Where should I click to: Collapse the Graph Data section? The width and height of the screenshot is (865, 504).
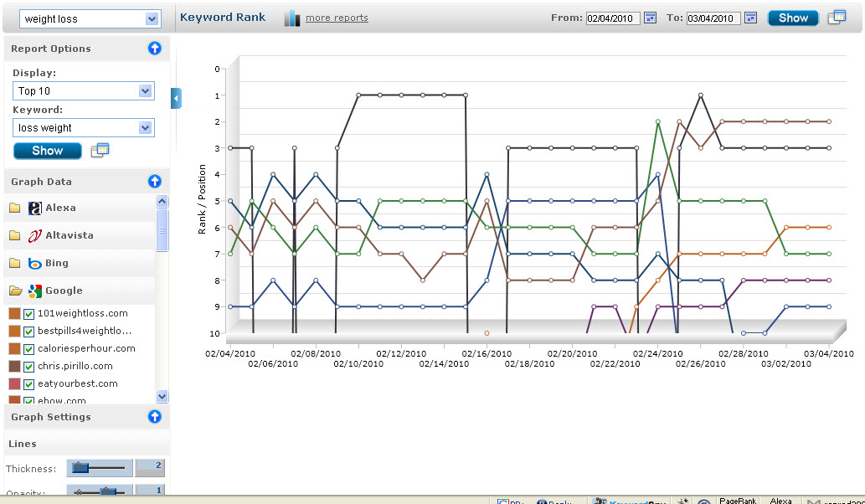click(154, 182)
